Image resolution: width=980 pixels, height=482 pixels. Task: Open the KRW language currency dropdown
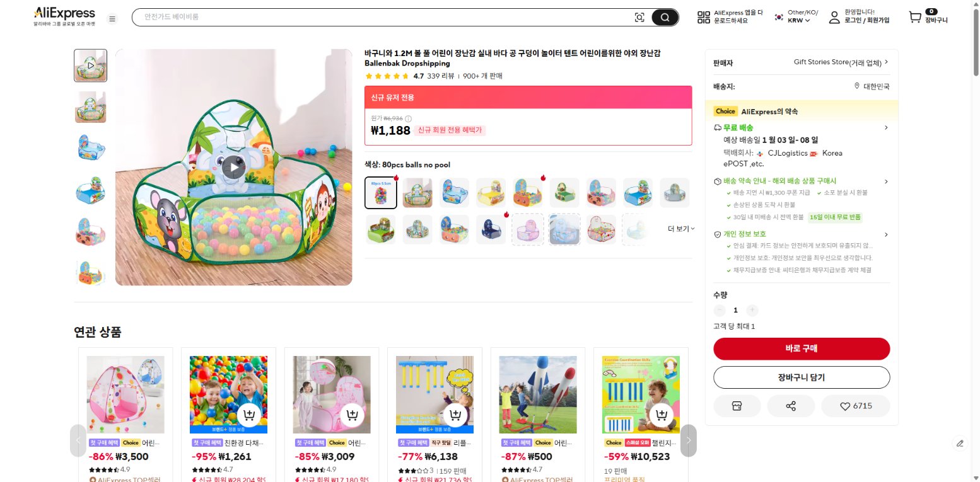point(799,21)
